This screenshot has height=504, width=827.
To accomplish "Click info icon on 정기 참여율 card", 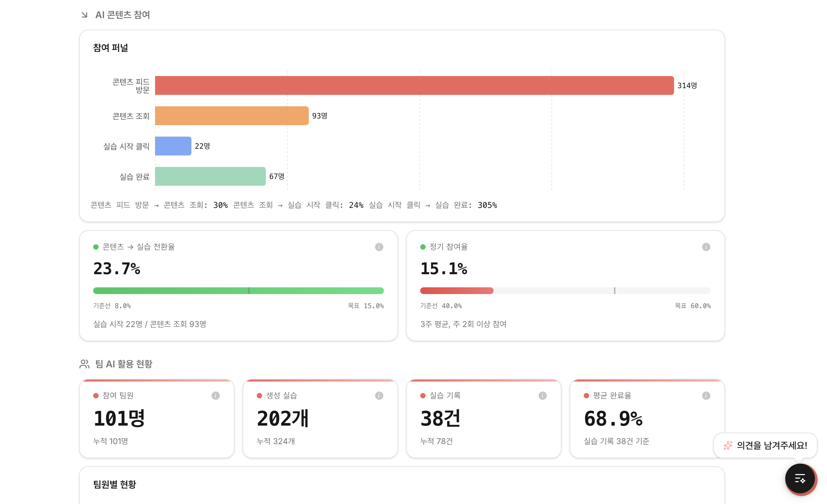I will (x=706, y=247).
